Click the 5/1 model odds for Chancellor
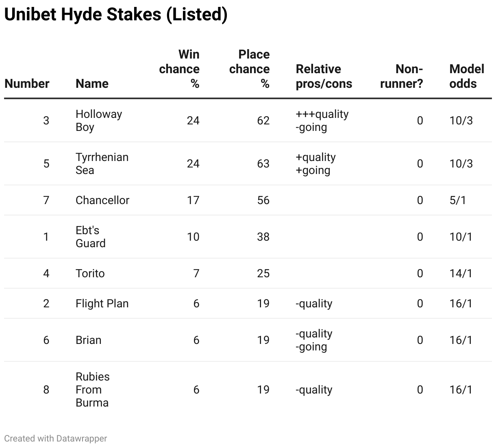The height and width of the screenshot is (448, 496). pyautogui.click(x=457, y=200)
